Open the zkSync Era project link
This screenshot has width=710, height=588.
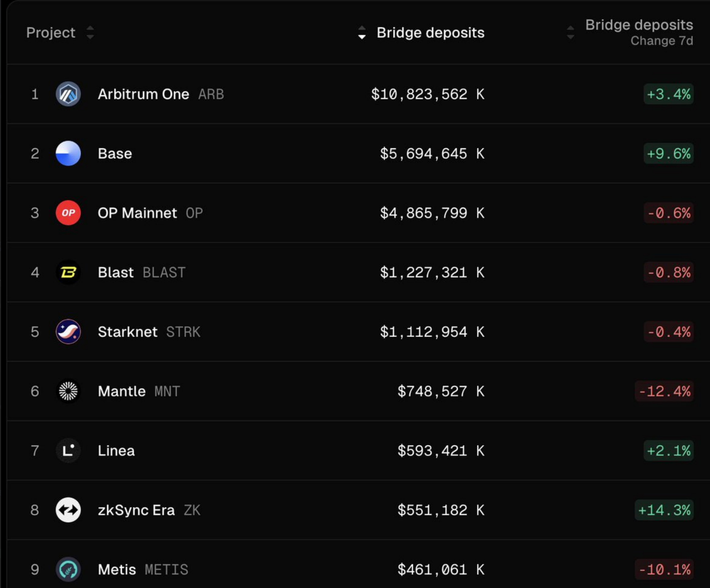(136, 510)
